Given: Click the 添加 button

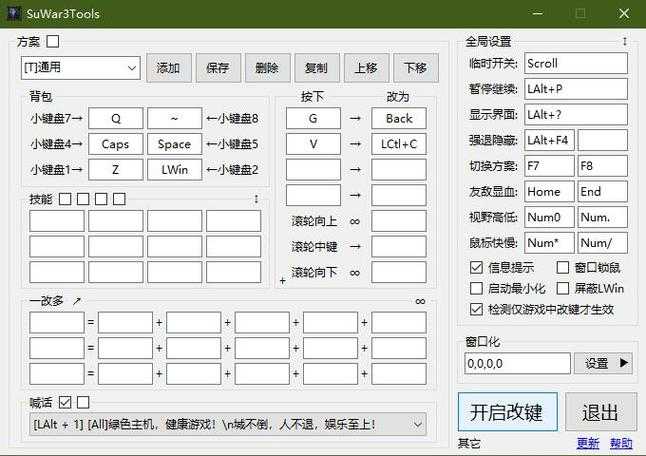Looking at the screenshot, I should click(169, 68).
